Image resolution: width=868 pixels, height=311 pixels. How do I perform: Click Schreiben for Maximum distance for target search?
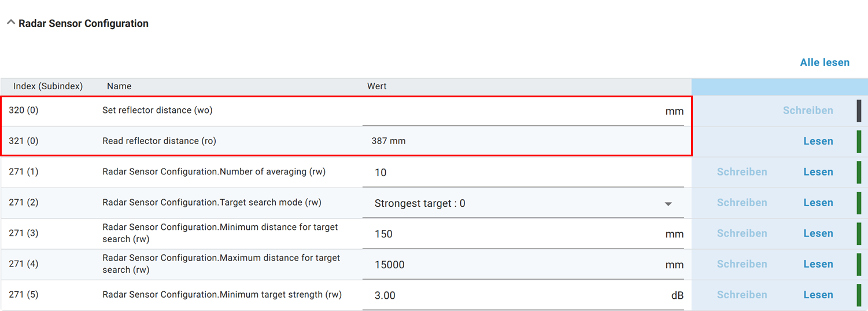point(742,264)
